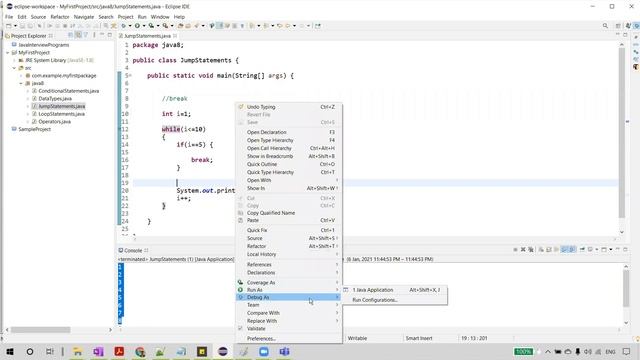Screen dimensions: 640x360
Task: Click Project Explorer horizontal scrollbar thumb
Action: [x=40, y=330]
